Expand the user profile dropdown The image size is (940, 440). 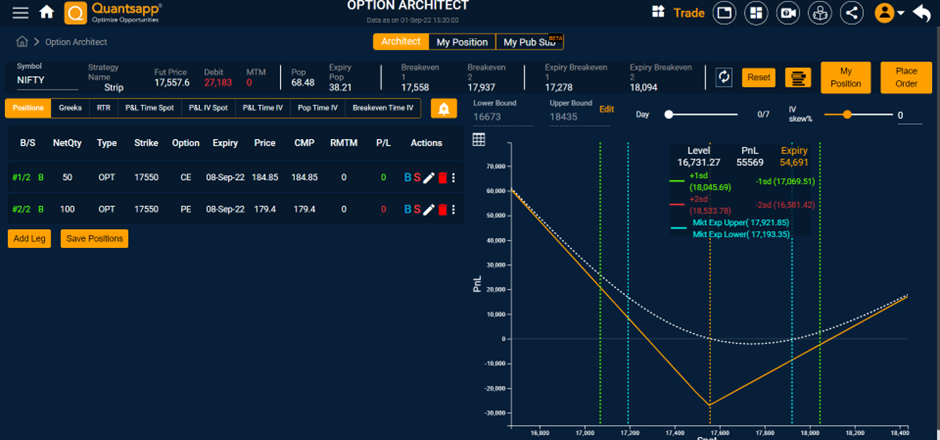pos(888,13)
